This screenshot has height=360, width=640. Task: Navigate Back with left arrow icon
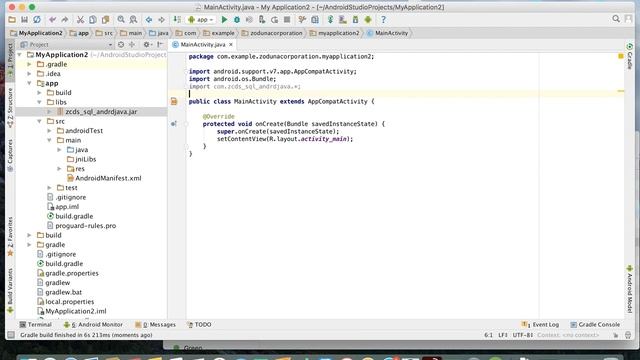(x=149, y=20)
